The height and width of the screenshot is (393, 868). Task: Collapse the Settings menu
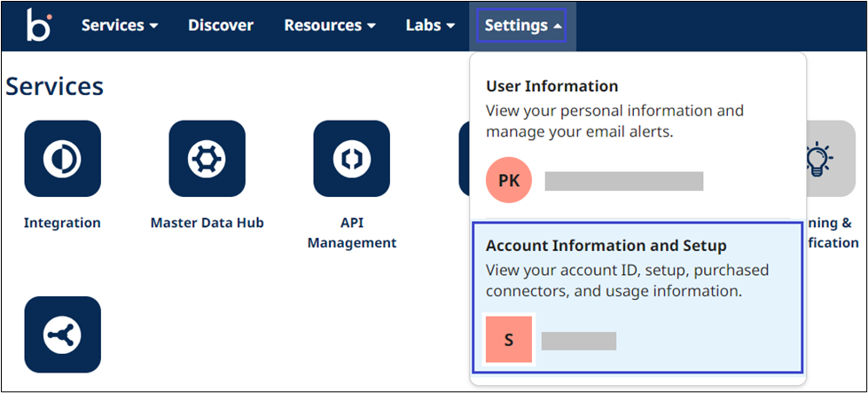pos(522,26)
